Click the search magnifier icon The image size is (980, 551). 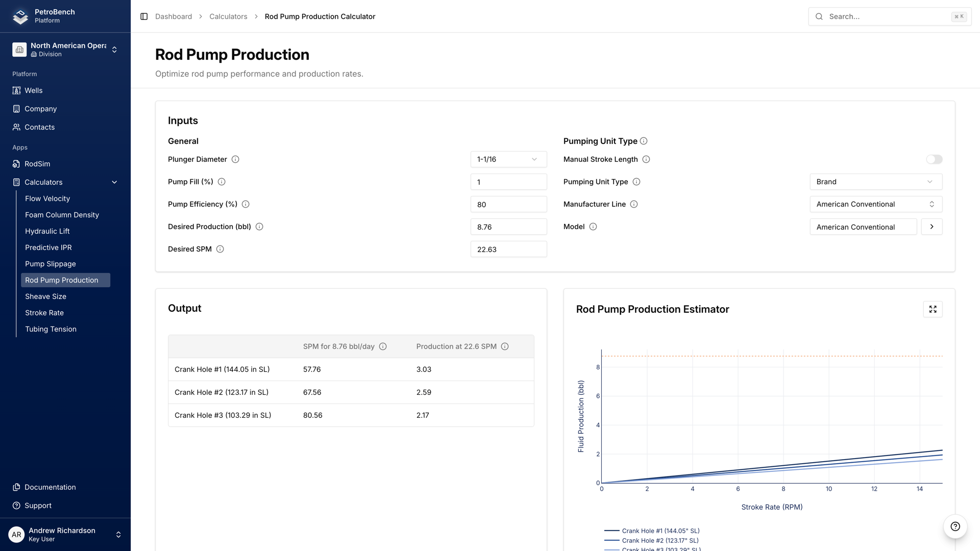[819, 16]
